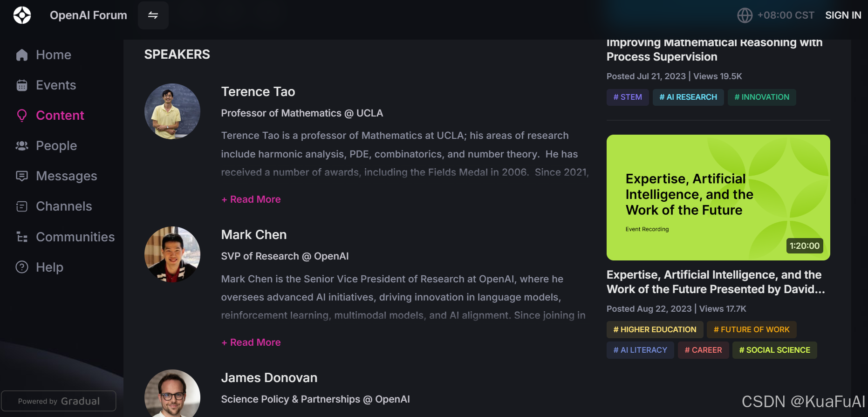The image size is (868, 417).
Task: Click 'Professor of Mathematics @ UCLA' text
Action: point(302,113)
